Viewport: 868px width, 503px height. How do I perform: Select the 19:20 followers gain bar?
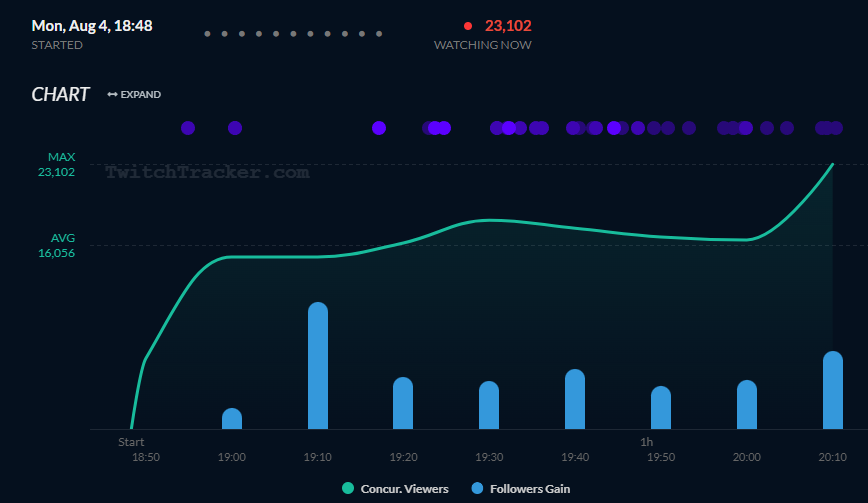(403, 403)
